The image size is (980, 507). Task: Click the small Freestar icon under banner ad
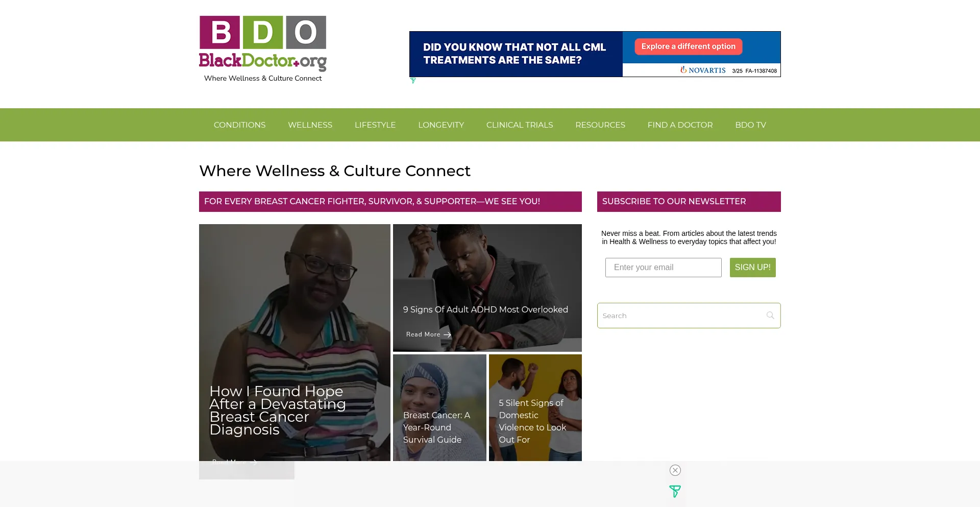[413, 81]
